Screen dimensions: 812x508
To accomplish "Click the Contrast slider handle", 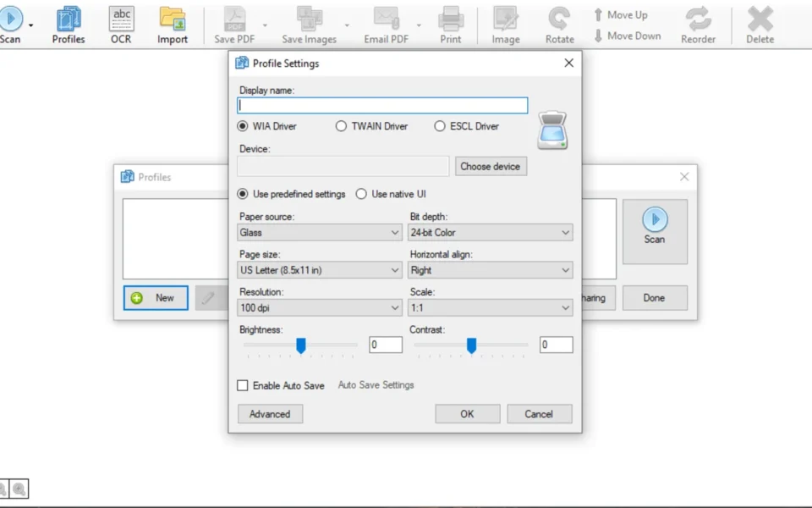I will click(x=471, y=345).
